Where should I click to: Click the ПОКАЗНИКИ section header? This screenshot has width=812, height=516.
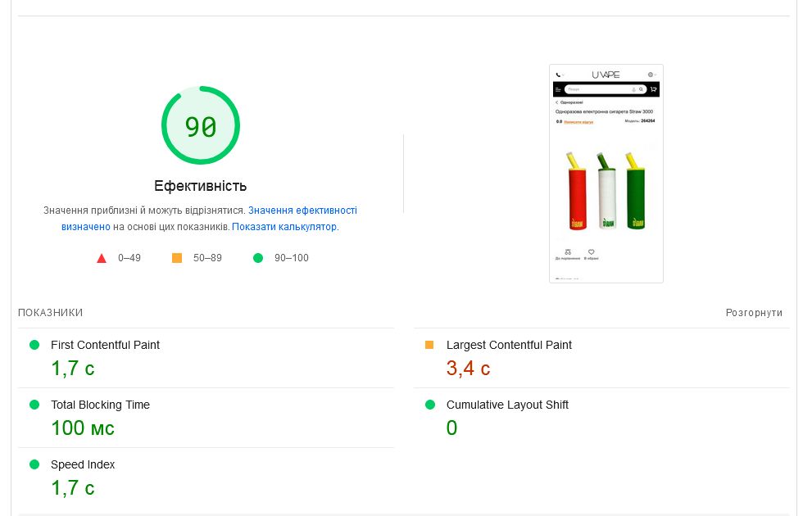coord(51,313)
